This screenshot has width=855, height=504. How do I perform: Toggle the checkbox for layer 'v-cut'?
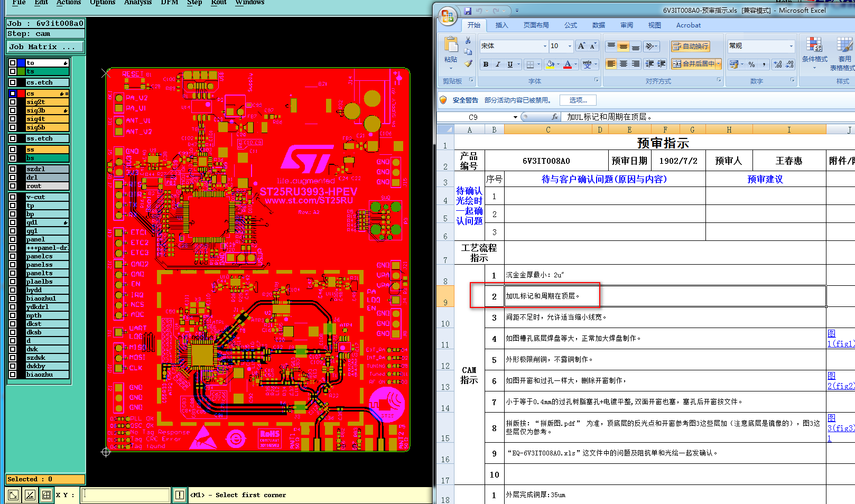point(13,197)
